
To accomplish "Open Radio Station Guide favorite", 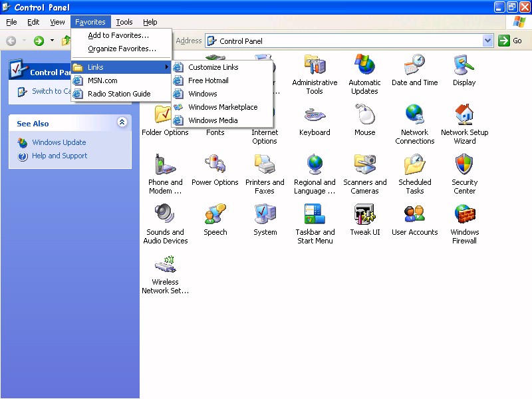I will (x=121, y=94).
